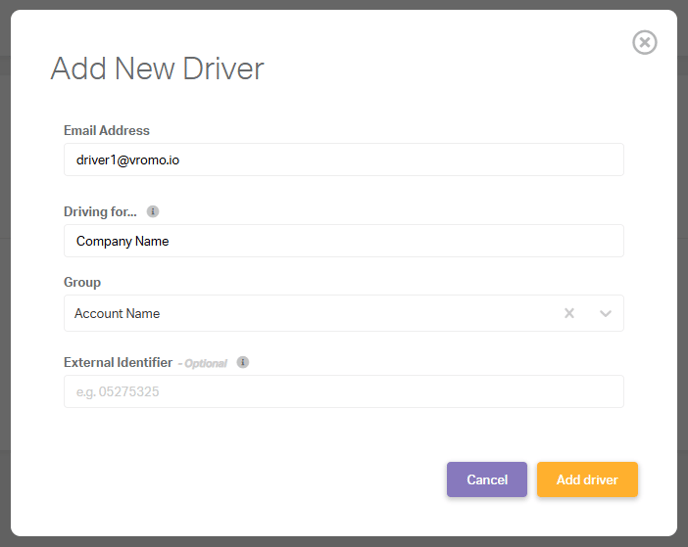Open the Group combo box showing Account Name

point(344,313)
